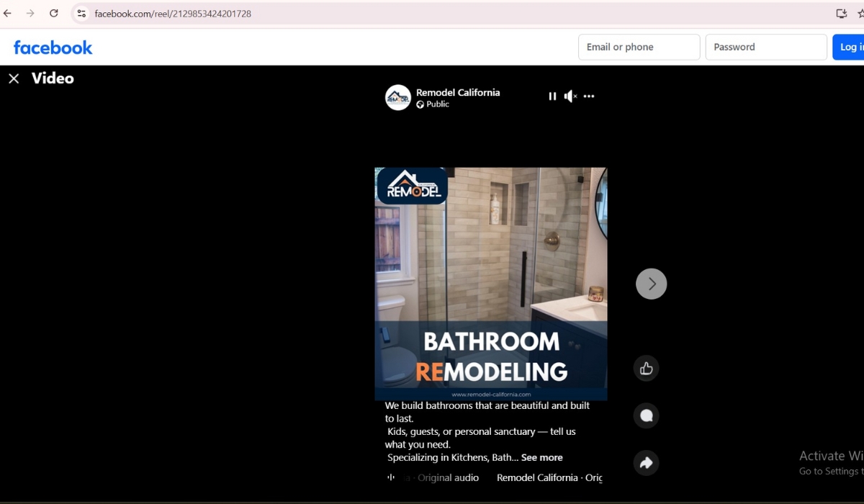The height and width of the screenshot is (504, 864).
Task: Unmute the reel audio
Action: [570, 96]
